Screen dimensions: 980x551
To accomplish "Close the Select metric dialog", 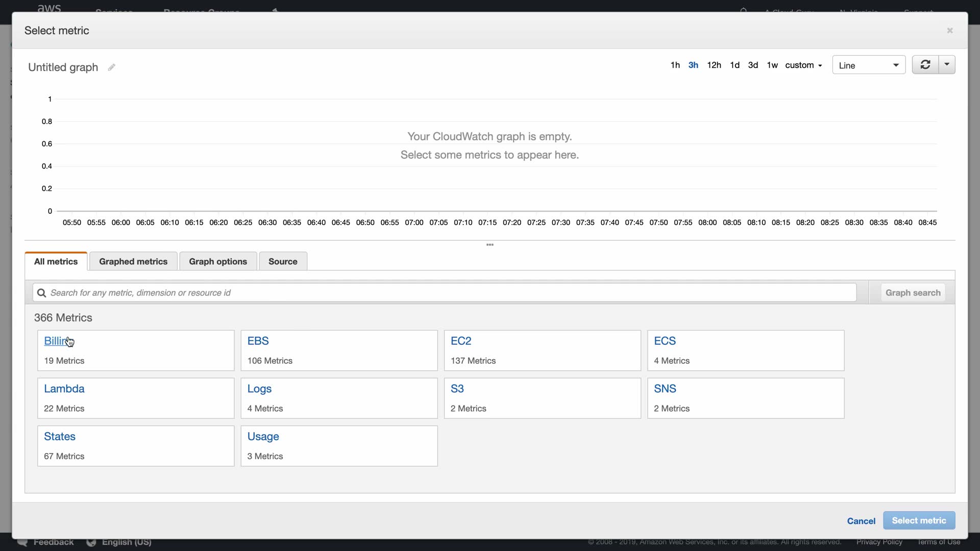I will (x=949, y=31).
